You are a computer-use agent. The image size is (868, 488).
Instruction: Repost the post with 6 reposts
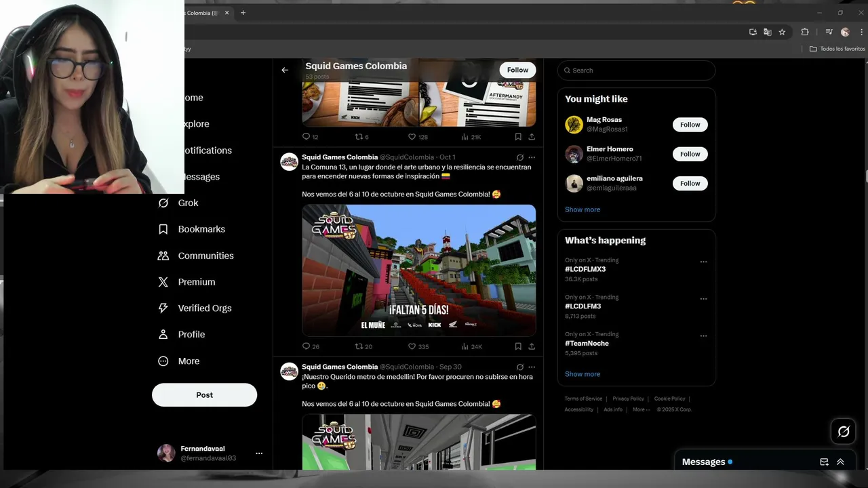point(362,137)
